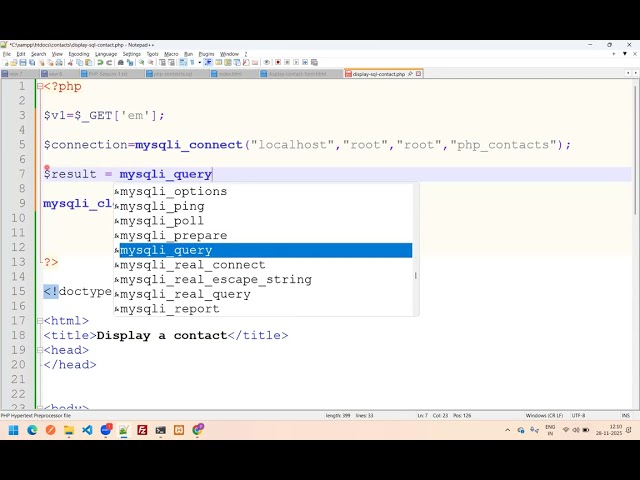The image size is (640, 480).
Task: Open Find with the binoculars icon
Action: click(120, 62)
